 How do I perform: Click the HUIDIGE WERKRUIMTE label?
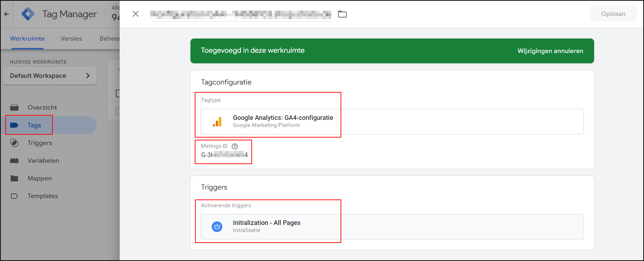pyautogui.click(x=38, y=62)
